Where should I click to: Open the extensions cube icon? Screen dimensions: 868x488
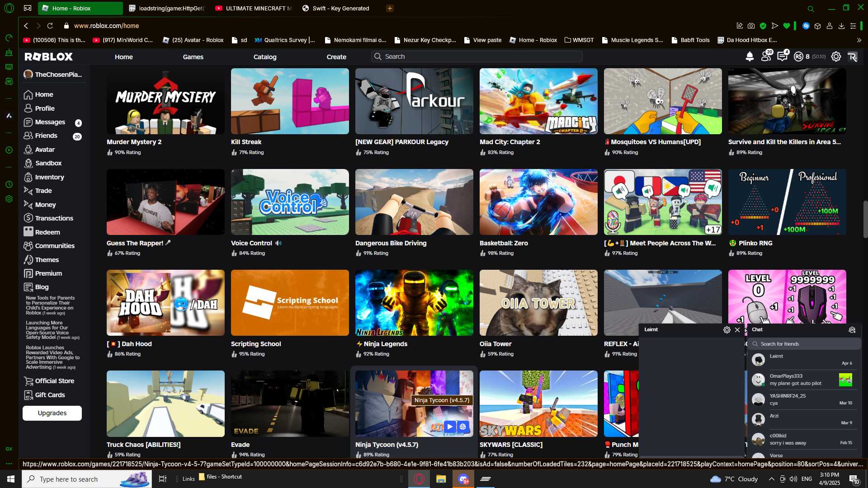click(817, 26)
